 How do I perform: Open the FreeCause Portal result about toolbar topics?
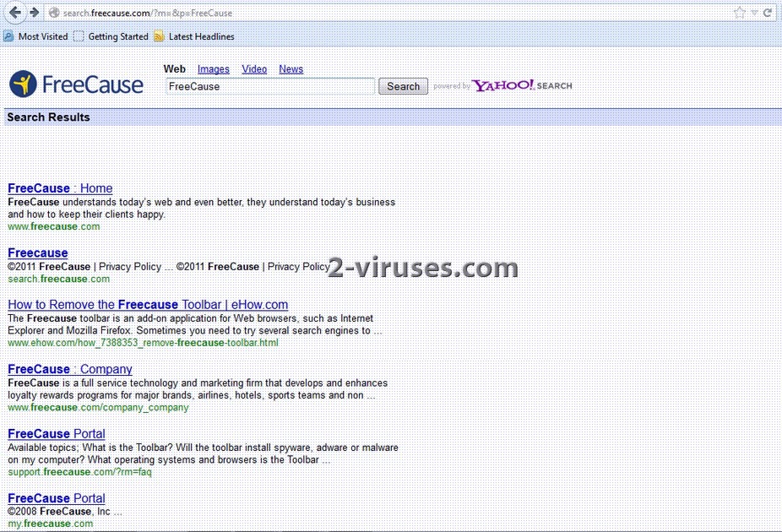tap(57, 434)
